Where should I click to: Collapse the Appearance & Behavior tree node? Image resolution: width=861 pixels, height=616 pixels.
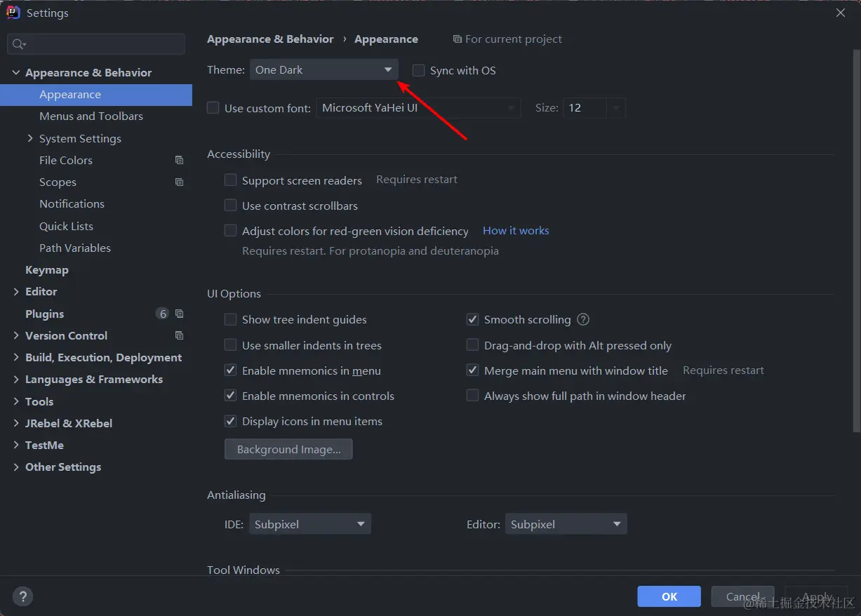pos(15,72)
